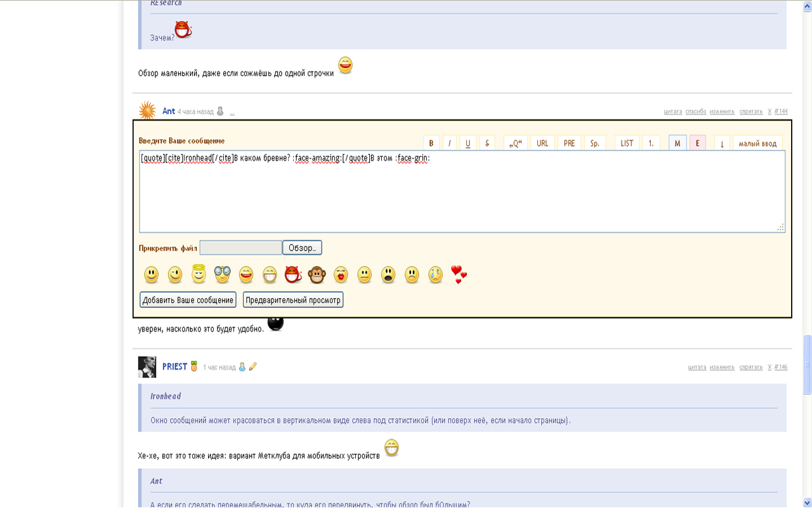812x508 pixels.
Task: Insert the monkey face smiley
Action: 317,275
